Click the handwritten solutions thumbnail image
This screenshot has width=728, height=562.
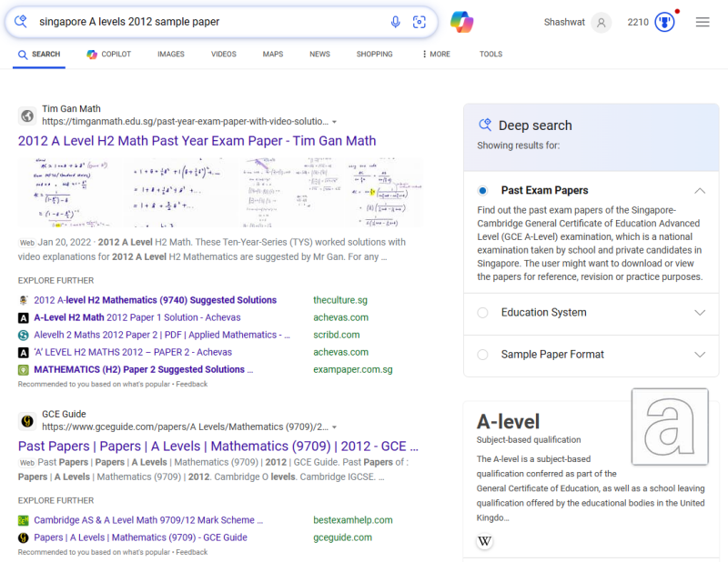220,192
